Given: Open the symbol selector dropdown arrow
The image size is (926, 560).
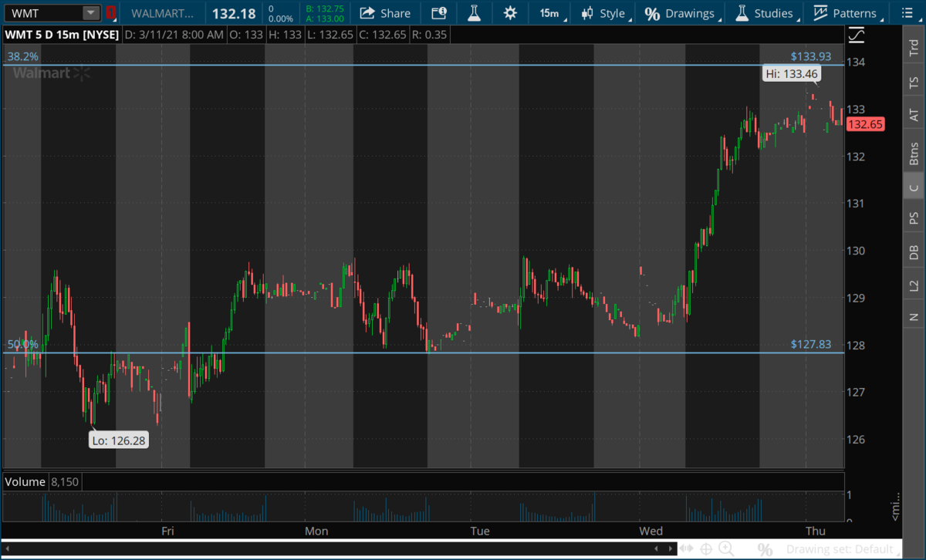Looking at the screenshot, I should click(x=91, y=13).
